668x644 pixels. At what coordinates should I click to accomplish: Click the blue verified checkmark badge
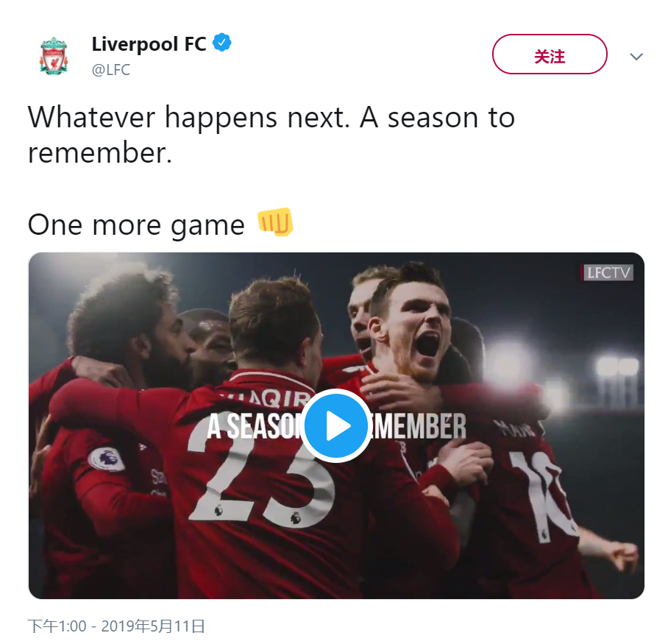coord(221,43)
